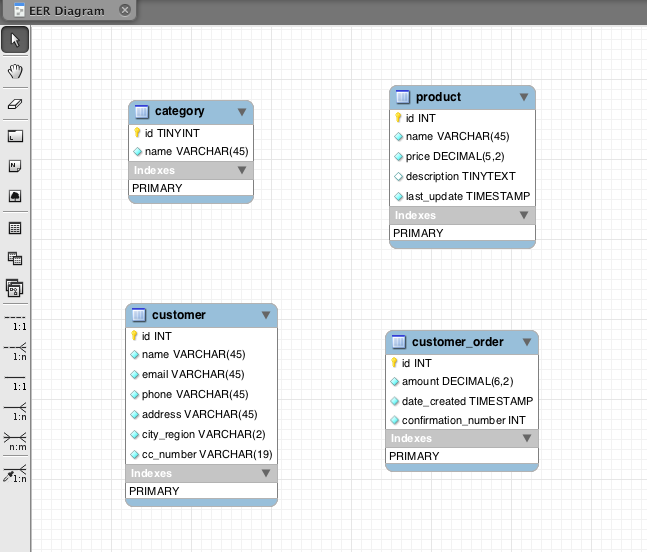Pick the routine group tool

(x=15, y=289)
